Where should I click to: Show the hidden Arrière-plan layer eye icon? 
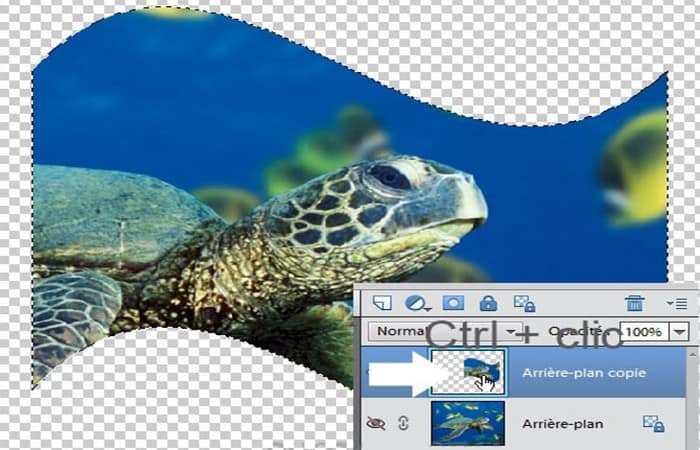coord(375,423)
